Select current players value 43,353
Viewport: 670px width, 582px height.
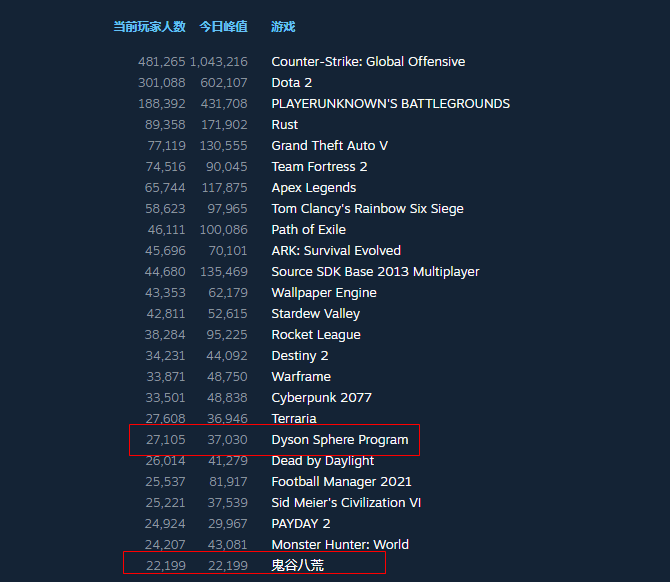tap(165, 293)
